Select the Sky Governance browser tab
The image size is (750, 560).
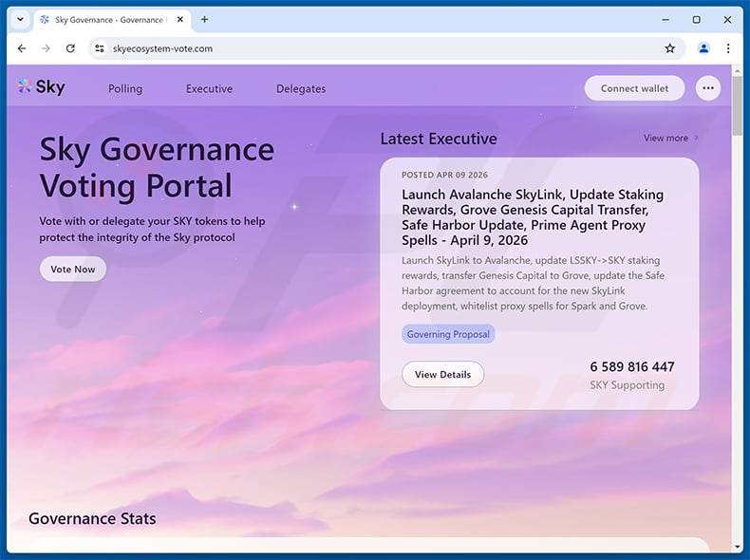(x=112, y=20)
